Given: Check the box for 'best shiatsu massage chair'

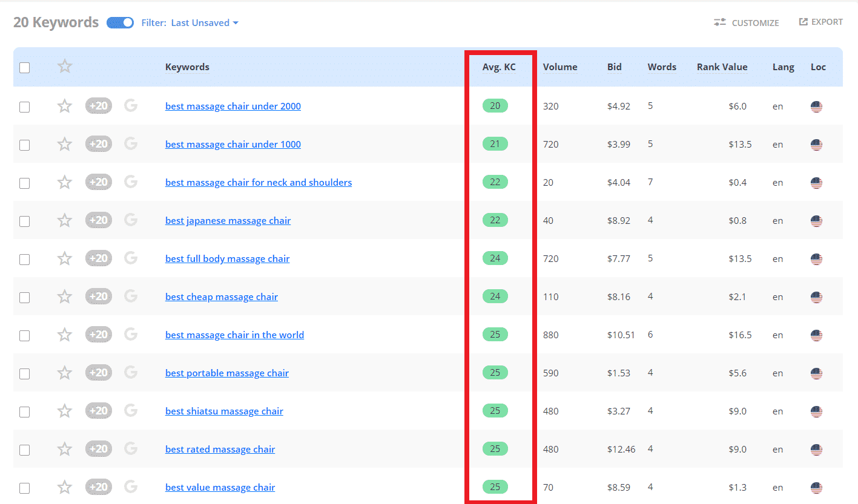Looking at the screenshot, I should [x=24, y=412].
